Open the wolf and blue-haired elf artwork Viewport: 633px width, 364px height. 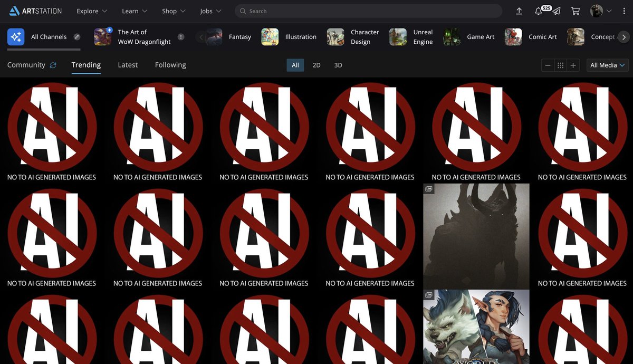point(476,327)
